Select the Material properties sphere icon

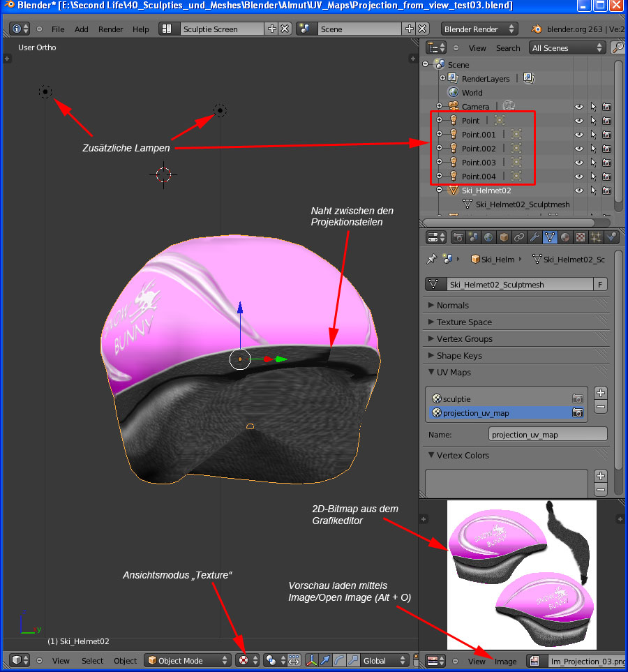tap(565, 237)
